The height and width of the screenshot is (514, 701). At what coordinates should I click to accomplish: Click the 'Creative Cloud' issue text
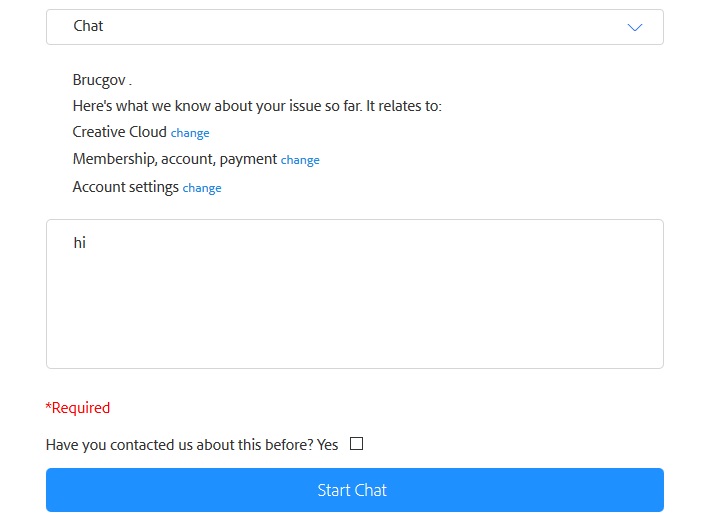pos(119,132)
